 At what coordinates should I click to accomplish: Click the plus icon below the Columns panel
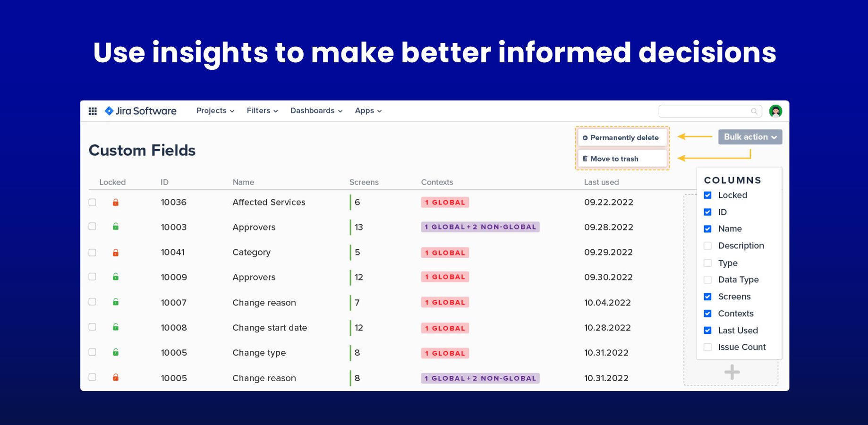pos(732,372)
